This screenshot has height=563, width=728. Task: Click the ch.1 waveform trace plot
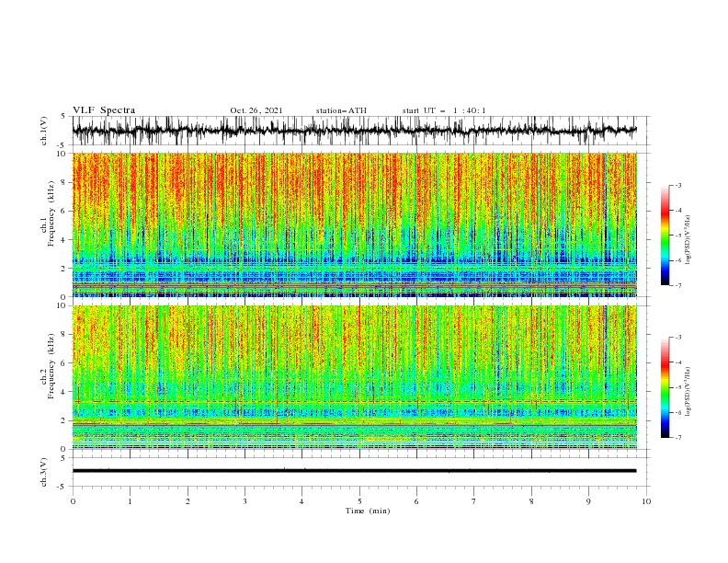tap(354, 131)
